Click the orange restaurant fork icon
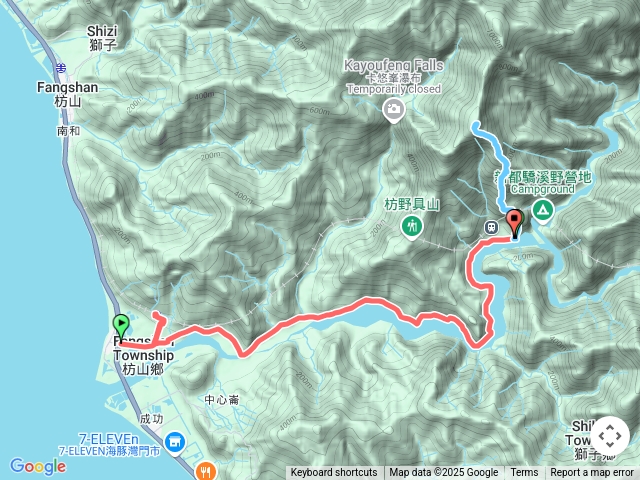This screenshot has height=480, width=640. [x=207, y=471]
